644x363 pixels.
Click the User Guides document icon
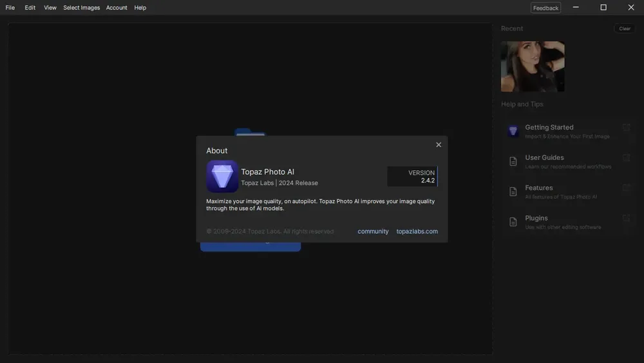click(x=513, y=161)
